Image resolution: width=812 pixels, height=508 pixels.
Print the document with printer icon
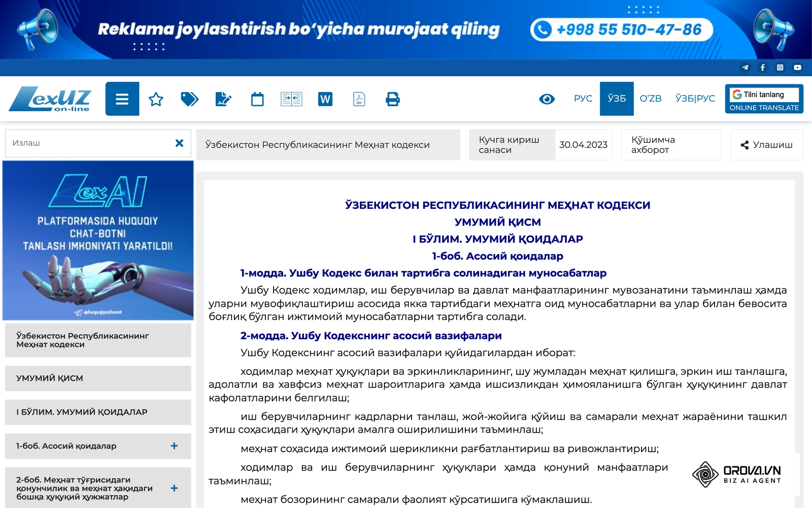click(x=393, y=99)
